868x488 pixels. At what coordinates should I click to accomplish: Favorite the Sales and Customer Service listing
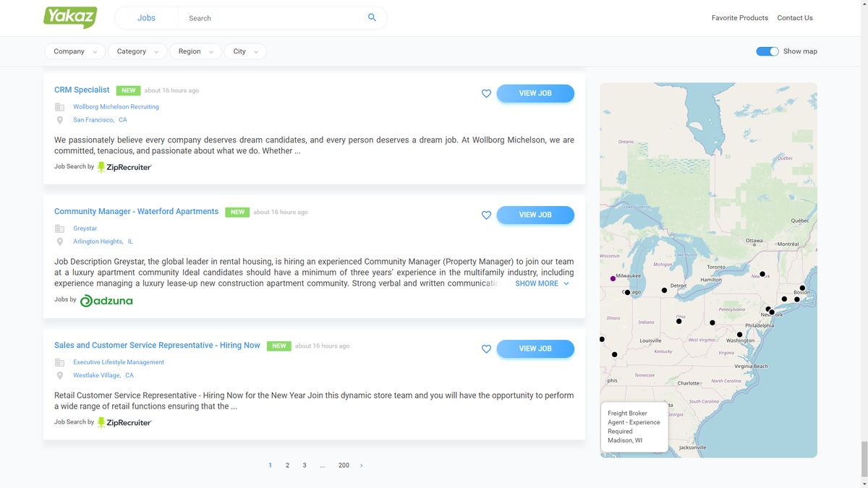(x=486, y=348)
